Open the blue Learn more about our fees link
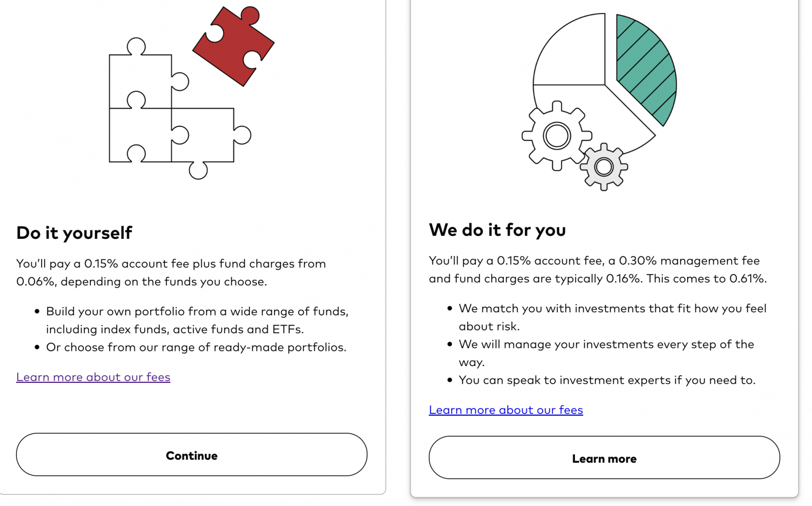Viewport: 812px width, 506px height. tap(506, 410)
